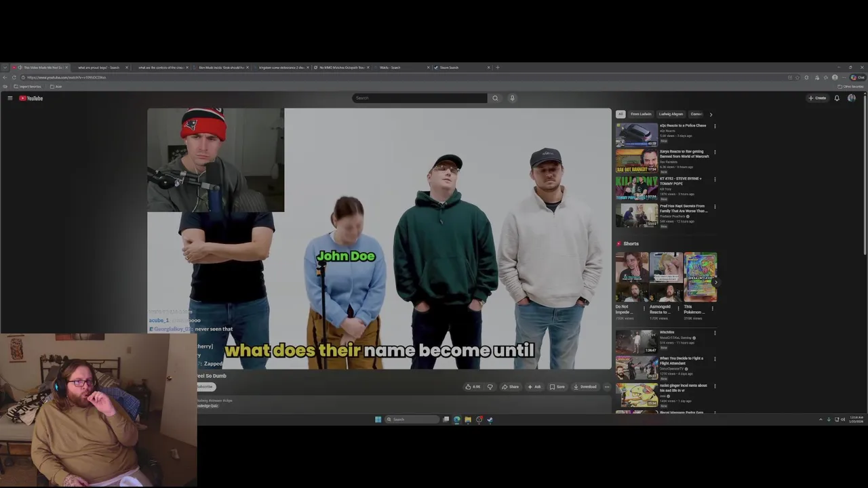The width and height of the screenshot is (868, 488).
Task: Open the tab actions dropdown at top left
Action: pos(5,68)
